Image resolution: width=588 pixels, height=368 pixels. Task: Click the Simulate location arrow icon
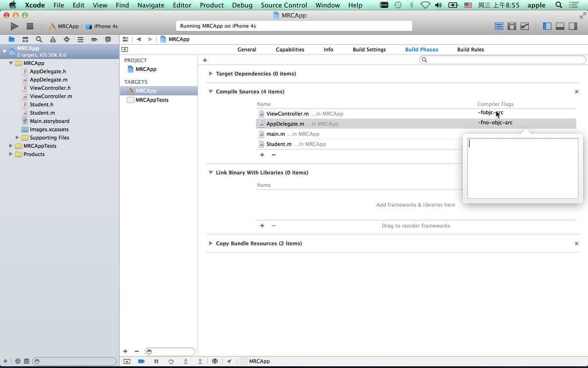[229, 362]
